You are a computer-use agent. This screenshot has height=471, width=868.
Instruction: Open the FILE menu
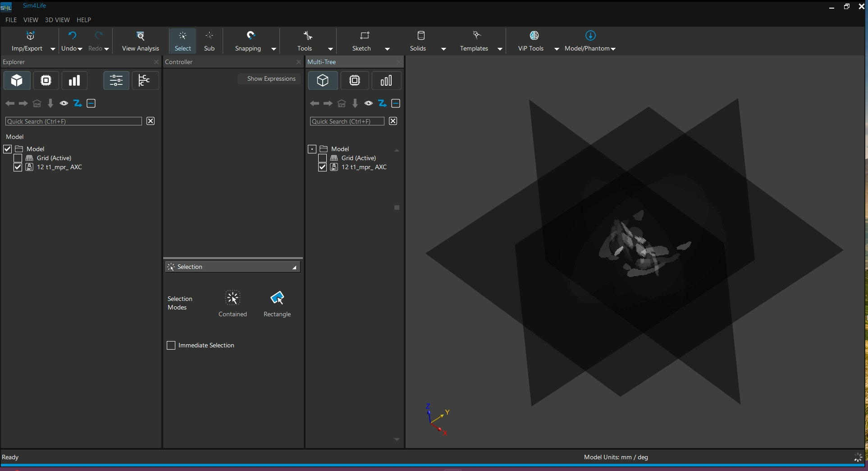(x=11, y=20)
